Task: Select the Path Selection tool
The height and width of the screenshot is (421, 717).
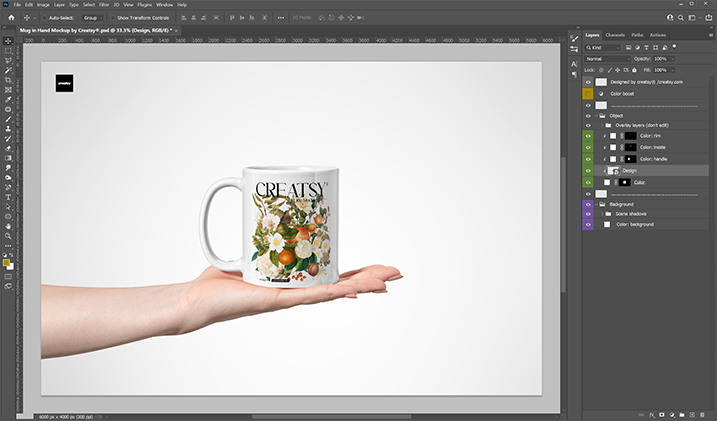Action: (8, 207)
